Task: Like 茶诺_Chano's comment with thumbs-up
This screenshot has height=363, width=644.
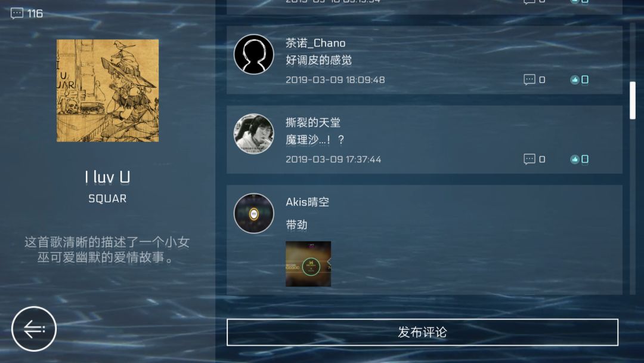Action: pos(575,80)
